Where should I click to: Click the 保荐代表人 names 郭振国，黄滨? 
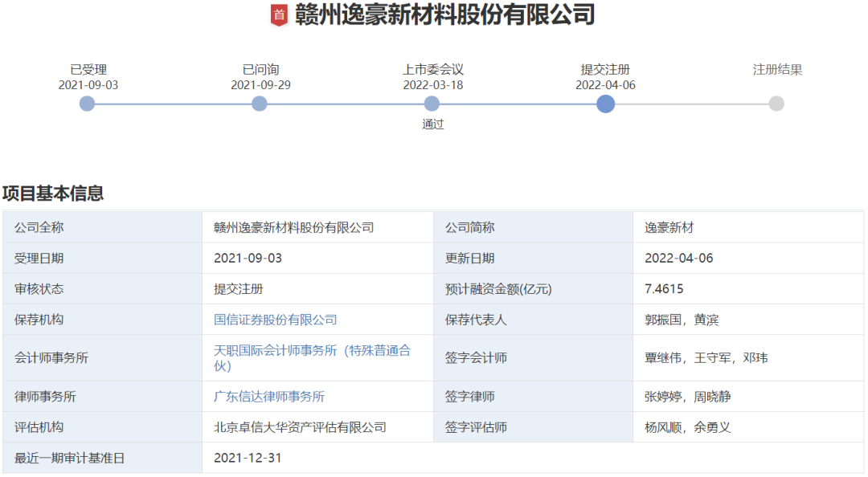pyautogui.click(x=682, y=320)
